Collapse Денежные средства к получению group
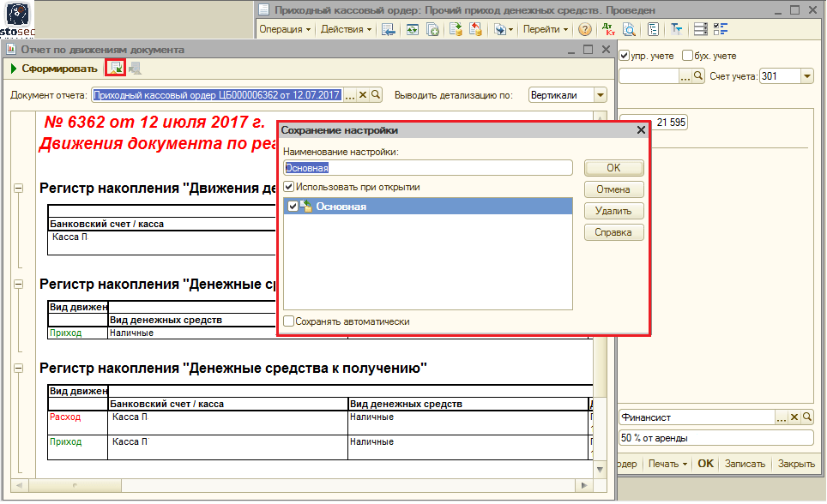 pos(19,368)
